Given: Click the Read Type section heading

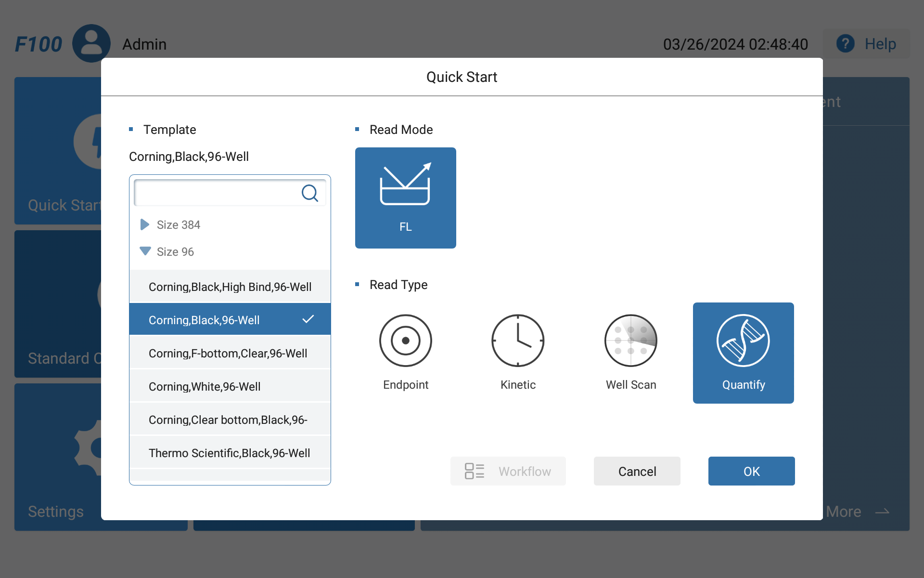Looking at the screenshot, I should point(398,285).
